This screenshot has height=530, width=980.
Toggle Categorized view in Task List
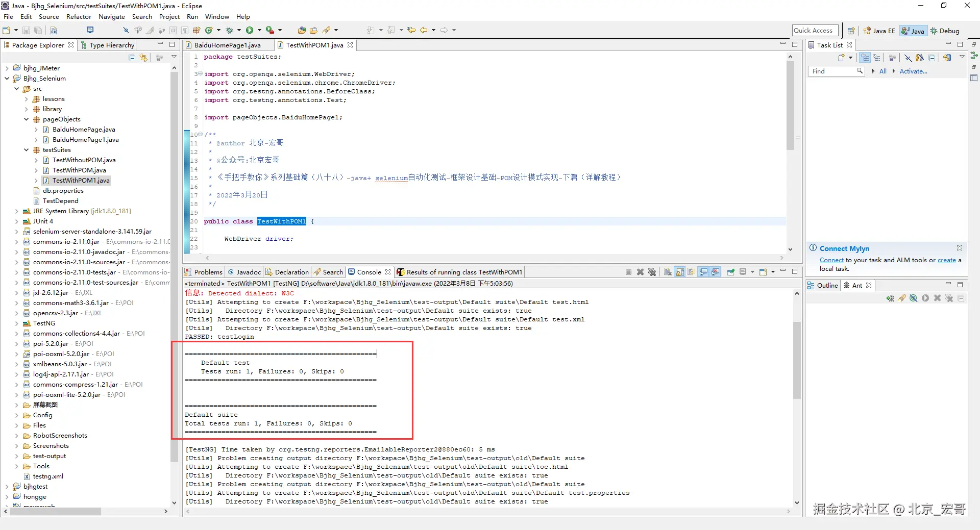(865, 58)
